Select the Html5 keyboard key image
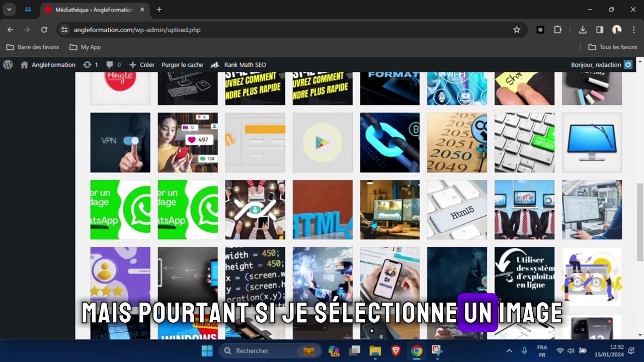The width and height of the screenshot is (644, 362). [457, 210]
